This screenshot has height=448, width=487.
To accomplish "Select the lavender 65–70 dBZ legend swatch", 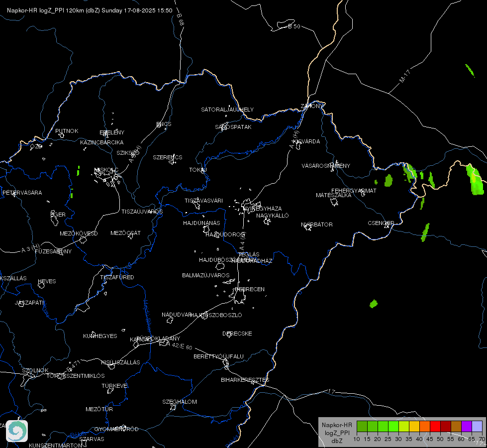I will (x=477, y=426).
